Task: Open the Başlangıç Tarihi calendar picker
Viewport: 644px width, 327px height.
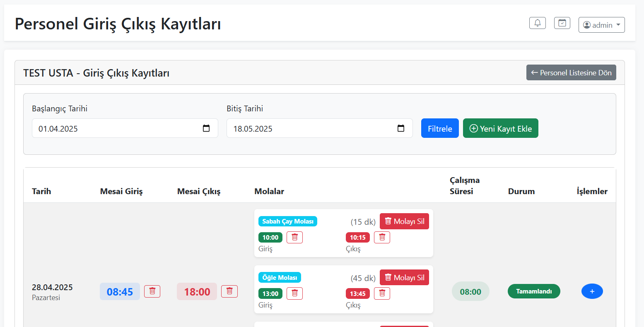Action: pyautogui.click(x=206, y=128)
